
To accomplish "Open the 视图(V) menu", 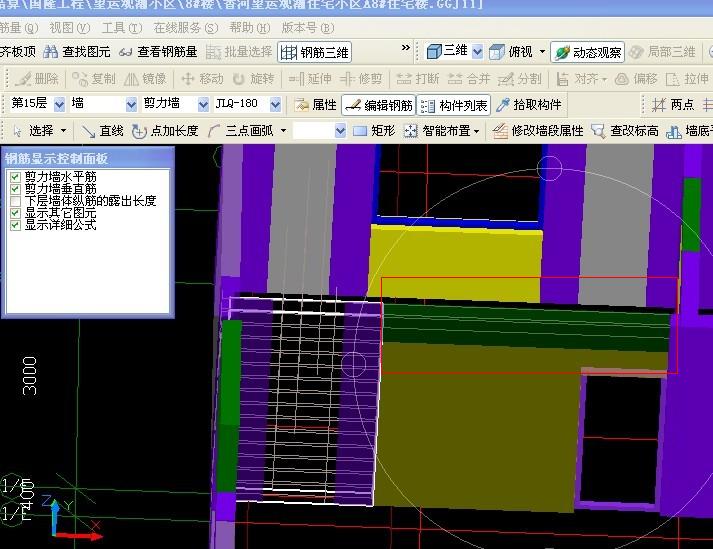I will (x=69, y=27).
